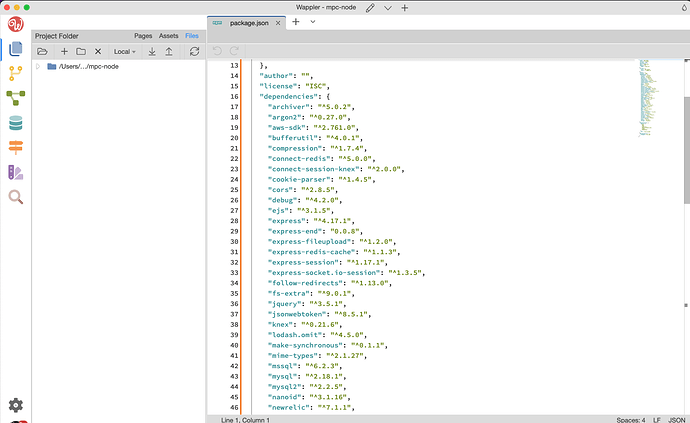The width and height of the screenshot is (690, 423).
Task: Click the open folder icon
Action: (x=43, y=51)
